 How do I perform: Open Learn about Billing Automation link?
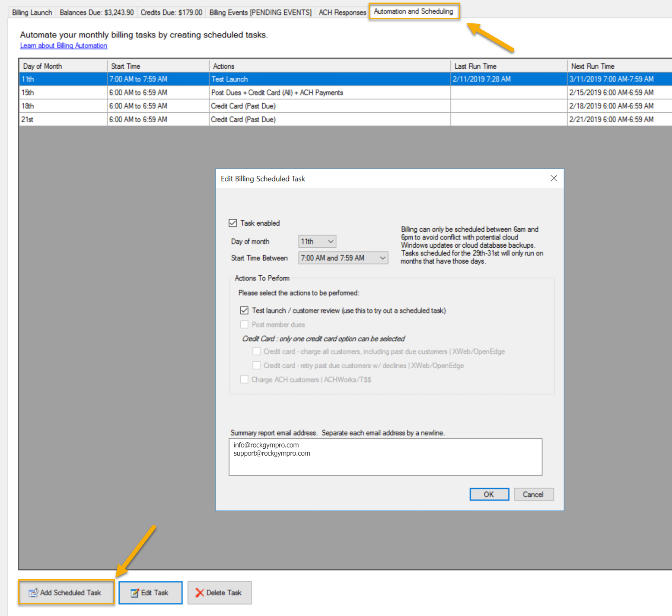point(64,45)
